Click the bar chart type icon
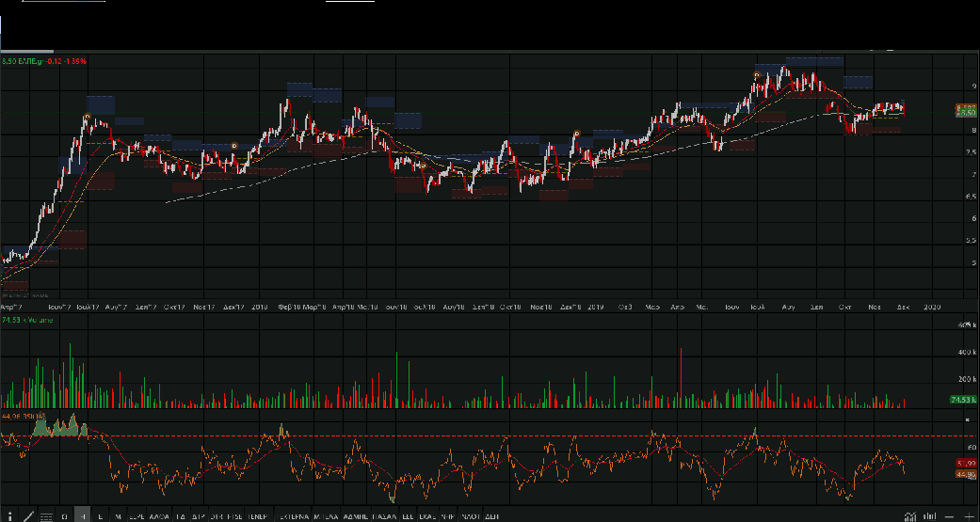Viewport: 980px width, 522px height. point(929,515)
